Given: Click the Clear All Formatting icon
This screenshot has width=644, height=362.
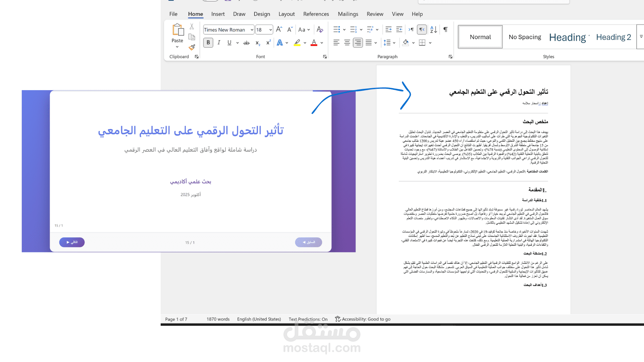Looking at the screenshot, I should (x=320, y=29).
